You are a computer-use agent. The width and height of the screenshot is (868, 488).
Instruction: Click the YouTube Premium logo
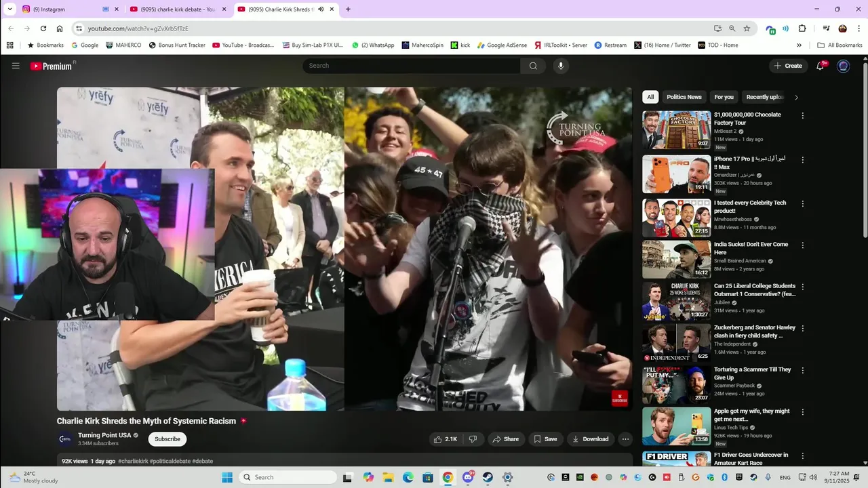point(52,66)
